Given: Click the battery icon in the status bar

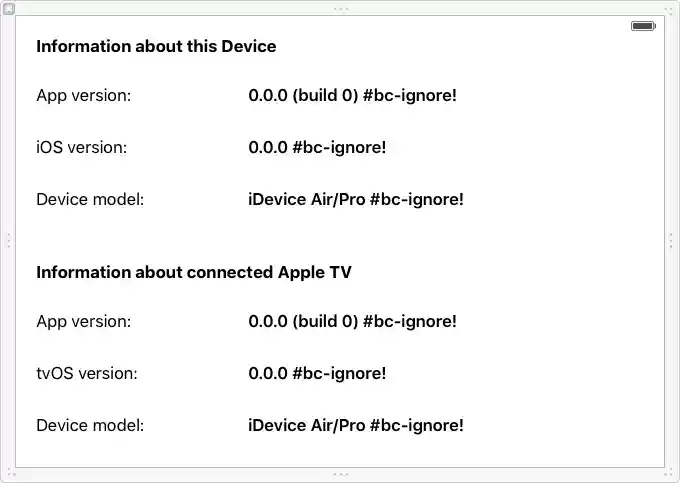Looking at the screenshot, I should click(x=643, y=26).
